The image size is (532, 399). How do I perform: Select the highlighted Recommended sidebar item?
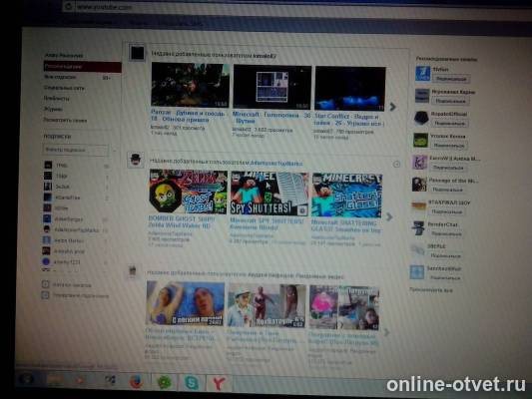83,67
